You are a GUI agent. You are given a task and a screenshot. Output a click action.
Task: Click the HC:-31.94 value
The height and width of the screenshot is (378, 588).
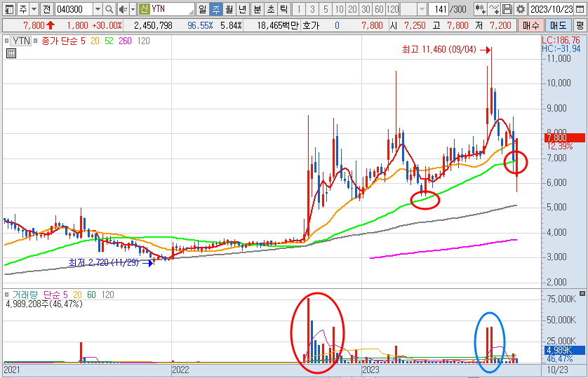click(561, 48)
